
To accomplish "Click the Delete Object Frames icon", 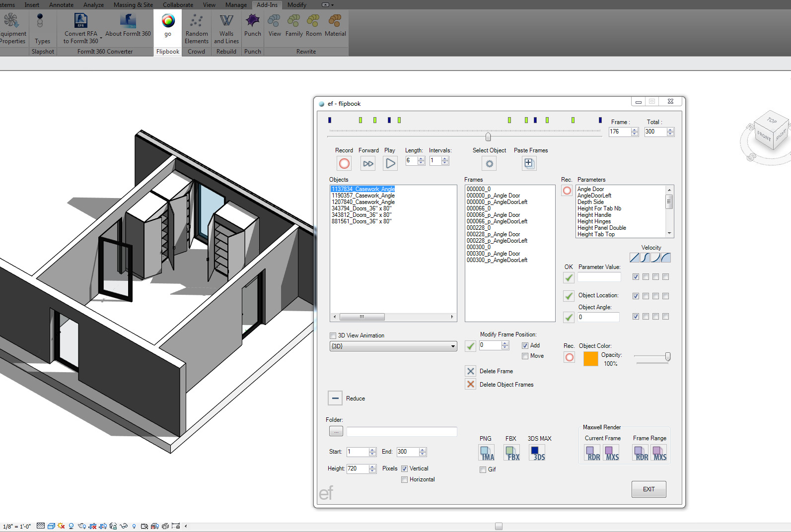I will (x=471, y=384).
